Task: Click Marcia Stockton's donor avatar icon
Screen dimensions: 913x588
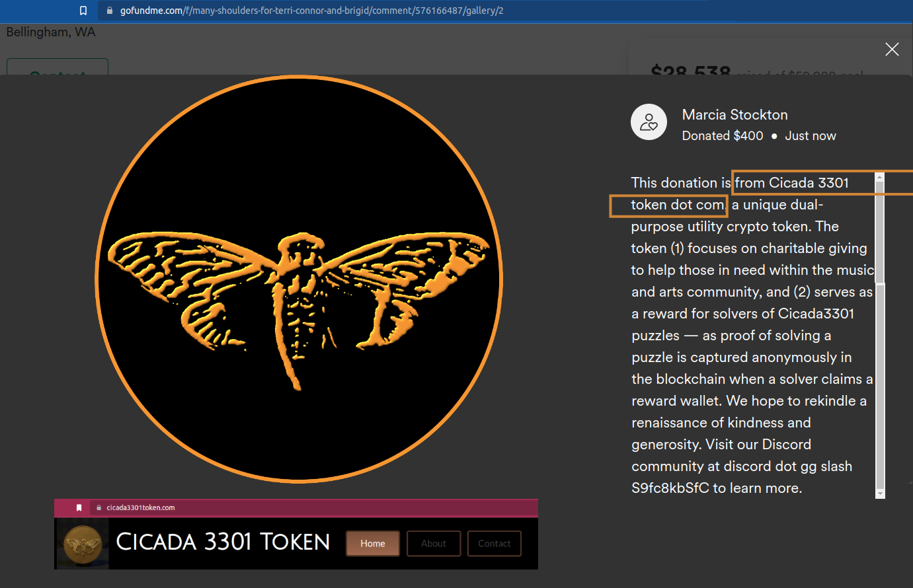Action: (649, 122)
